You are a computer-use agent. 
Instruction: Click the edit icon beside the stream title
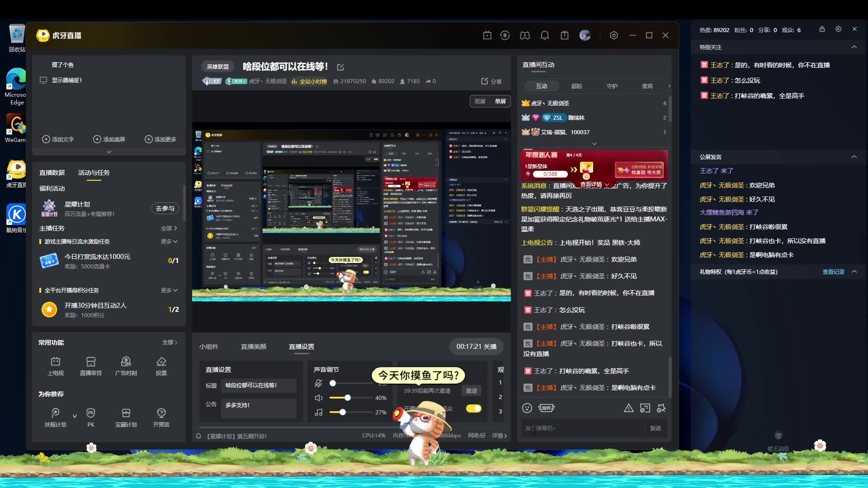pos(340,67)
